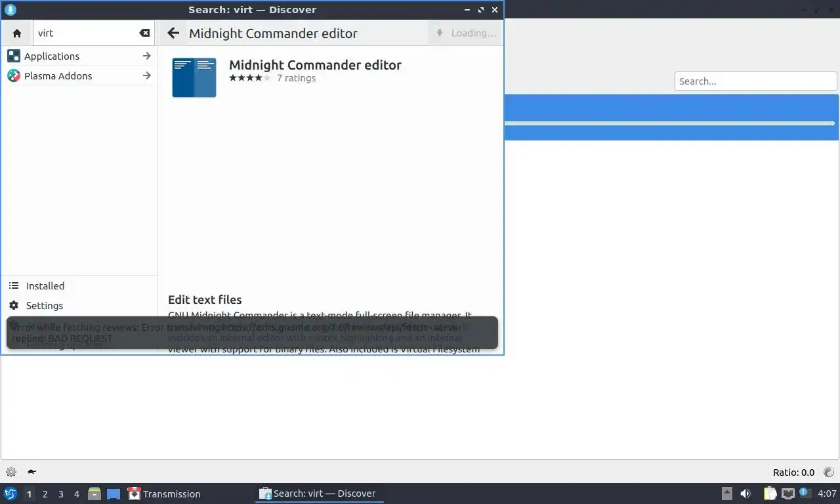Click the Search field in Transmission window
This screenshot has width=840, height=504.
[755, 81]
